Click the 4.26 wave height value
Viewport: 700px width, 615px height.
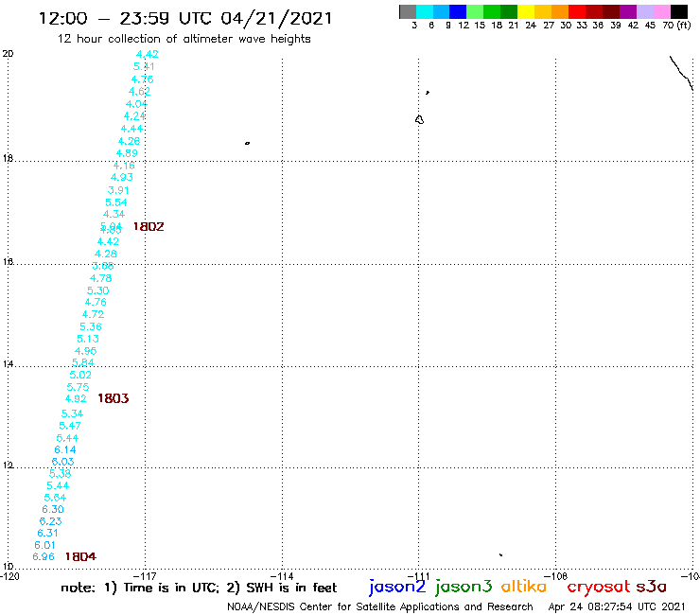click(129, 141)
